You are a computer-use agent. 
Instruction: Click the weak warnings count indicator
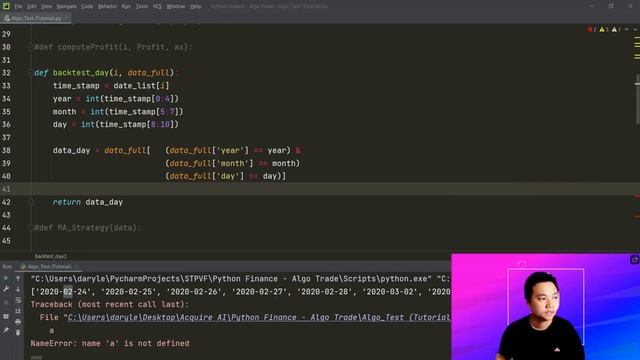[616, 29]
